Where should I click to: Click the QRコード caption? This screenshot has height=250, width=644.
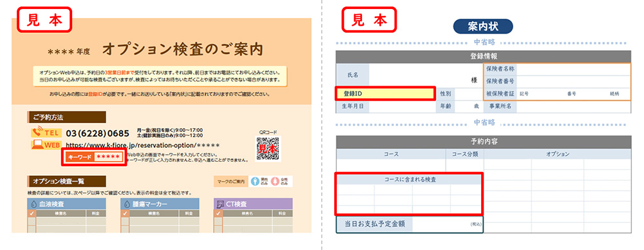click(268, 132)
